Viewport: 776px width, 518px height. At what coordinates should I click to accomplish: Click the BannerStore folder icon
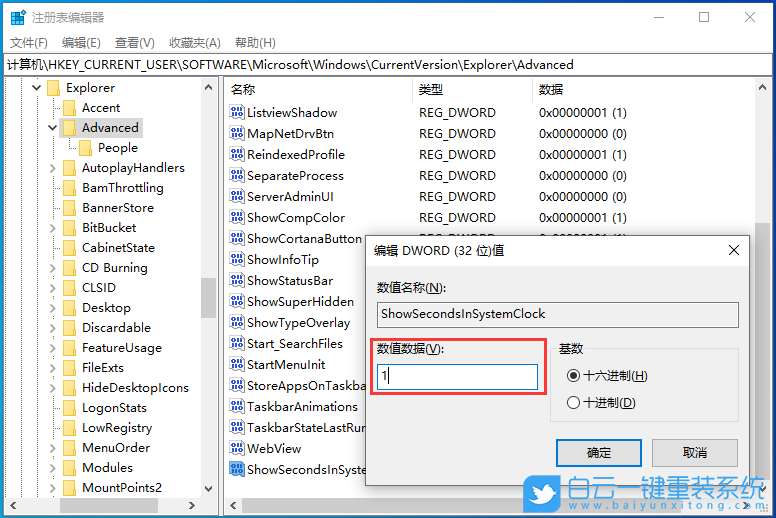[70, 208]
